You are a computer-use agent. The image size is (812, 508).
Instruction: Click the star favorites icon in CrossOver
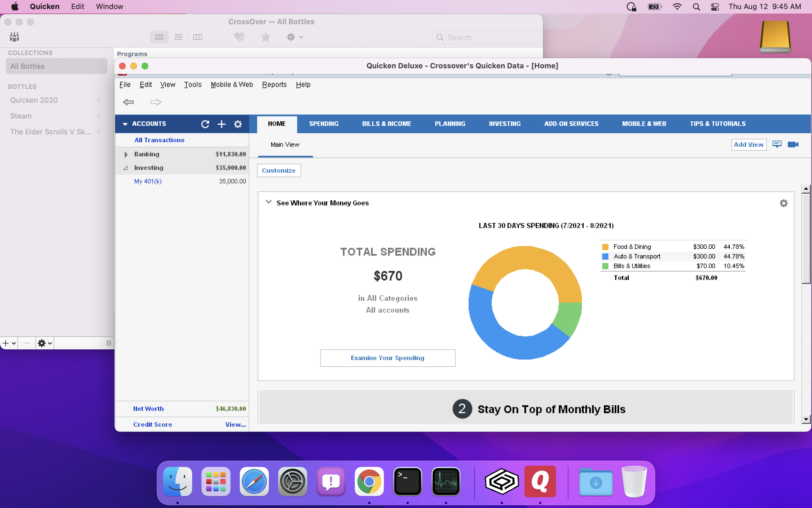(x=265, y=37)
